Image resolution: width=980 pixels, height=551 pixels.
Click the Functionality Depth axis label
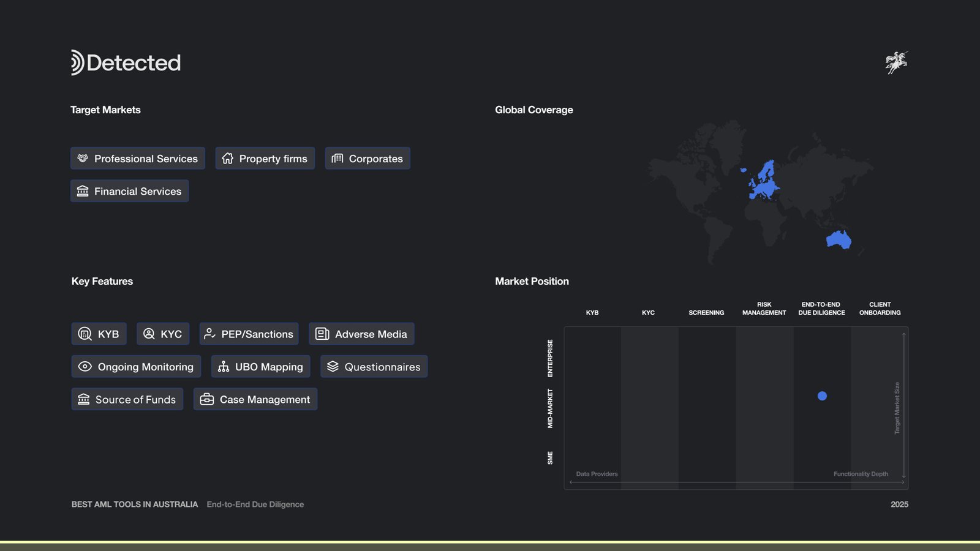point(861,474)
